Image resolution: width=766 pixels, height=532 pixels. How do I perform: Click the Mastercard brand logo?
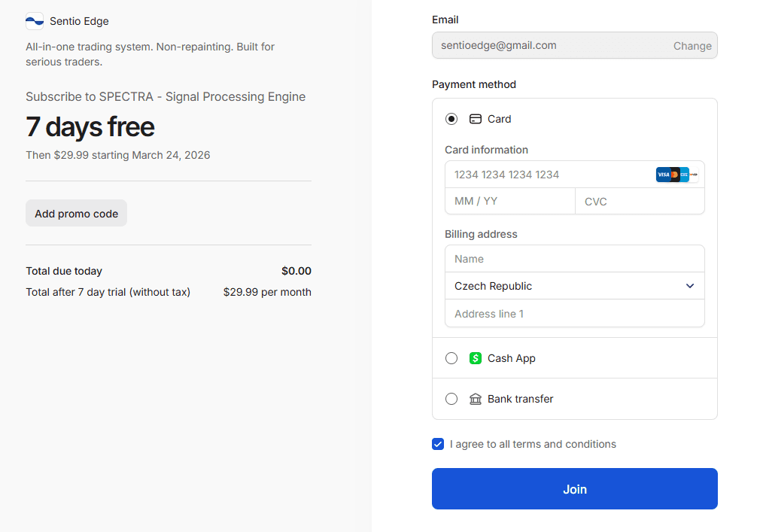[674, 175]
